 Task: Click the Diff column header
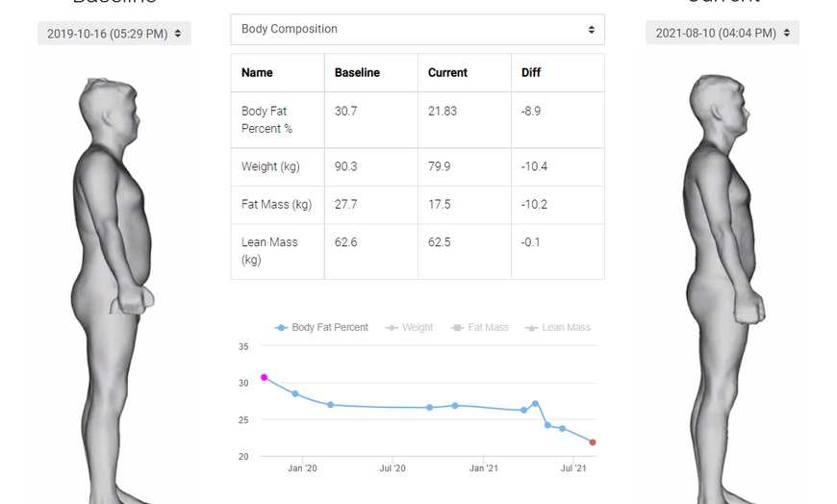531,73
